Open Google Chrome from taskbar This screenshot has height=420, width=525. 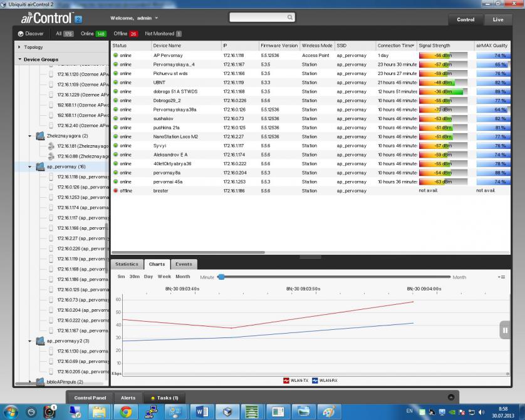126,412
